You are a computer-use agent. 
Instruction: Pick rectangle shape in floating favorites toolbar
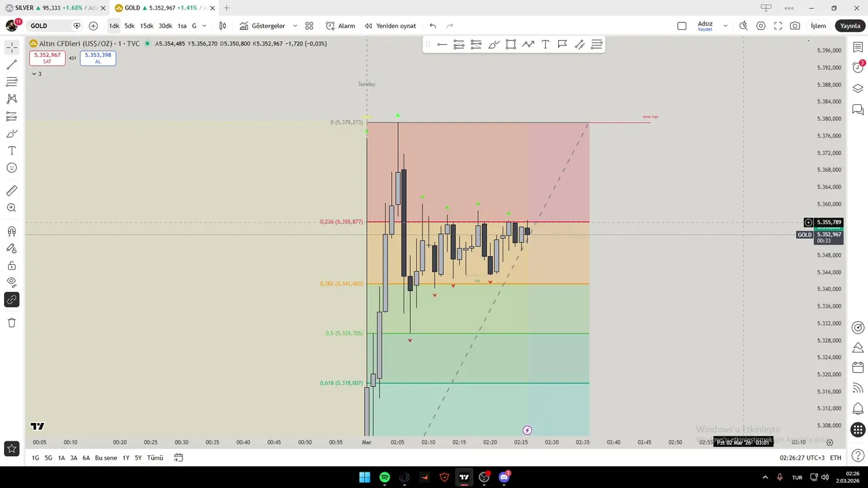tap(511, 45)
